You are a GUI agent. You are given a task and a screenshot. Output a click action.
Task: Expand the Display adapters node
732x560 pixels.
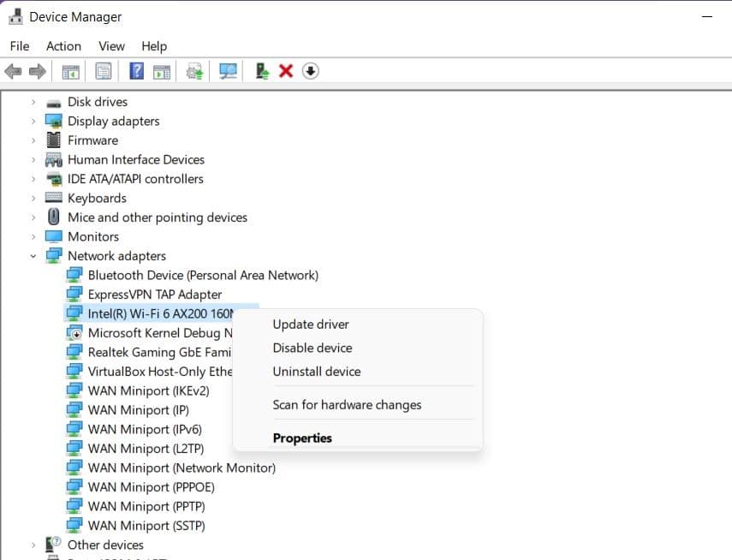coord(33,121)
